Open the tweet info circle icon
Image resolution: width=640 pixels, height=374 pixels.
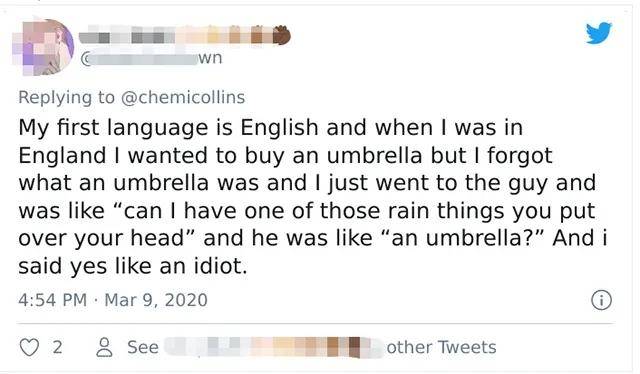pyautogui.click(x=601, y=301)
